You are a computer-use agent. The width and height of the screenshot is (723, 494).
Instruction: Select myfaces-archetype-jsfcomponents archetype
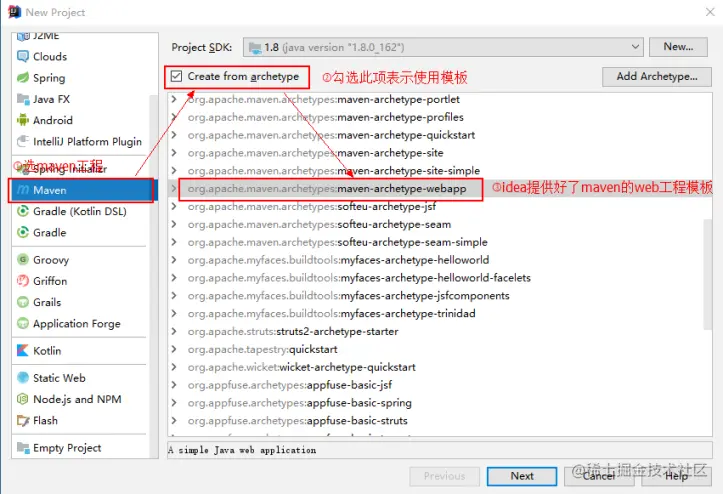point(349,296)
